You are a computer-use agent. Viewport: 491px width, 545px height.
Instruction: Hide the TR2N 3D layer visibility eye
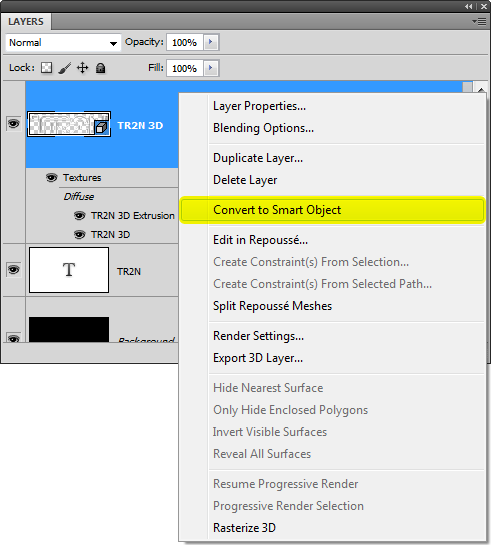[x=14, y=124]
